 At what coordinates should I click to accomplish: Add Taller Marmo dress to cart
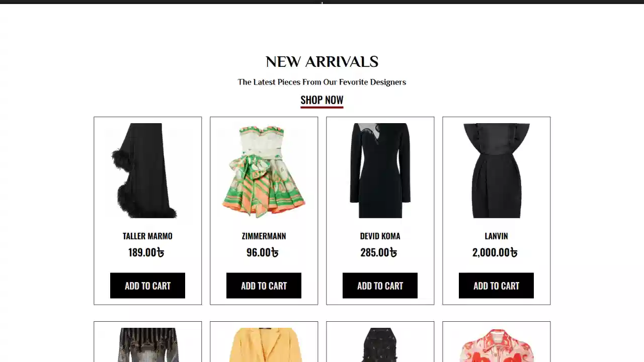pyautogui.click(x=147, y=286)
